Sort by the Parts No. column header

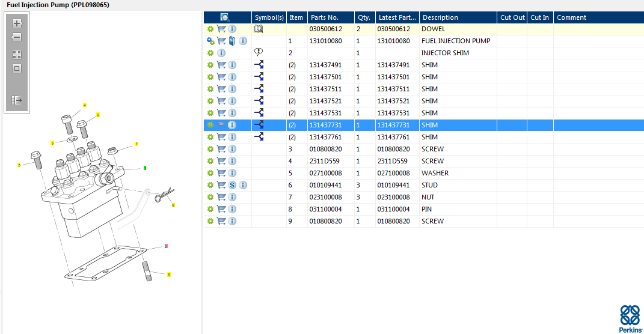325,17
